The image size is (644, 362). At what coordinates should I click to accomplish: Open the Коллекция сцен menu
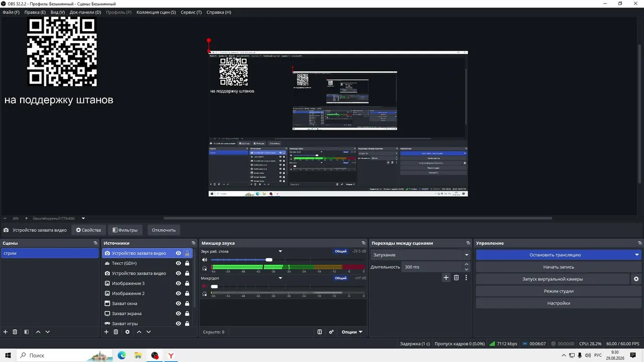pyautogui.click(x=156, y=12)
